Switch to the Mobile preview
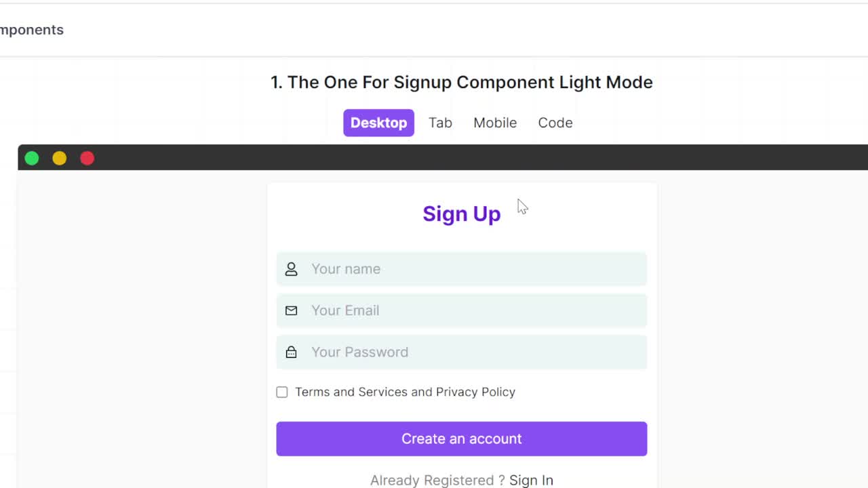Screen dimensions: 868x488 pos(495,123)
